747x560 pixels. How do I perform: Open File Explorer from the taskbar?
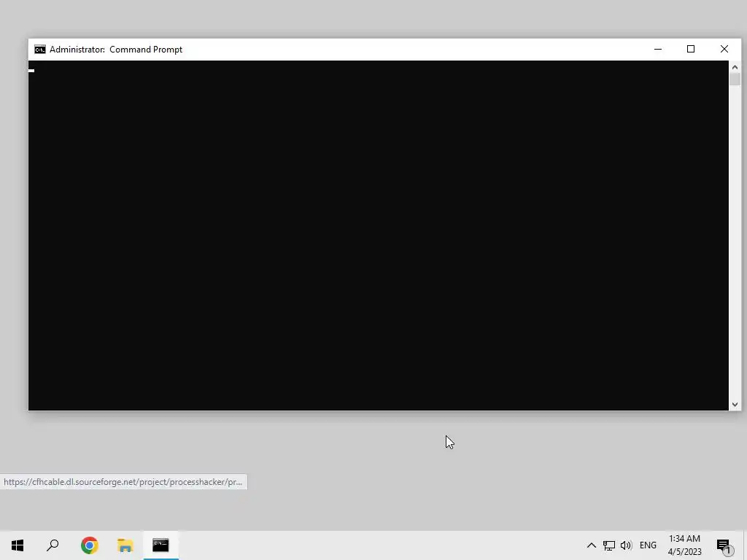pos(125,545)
